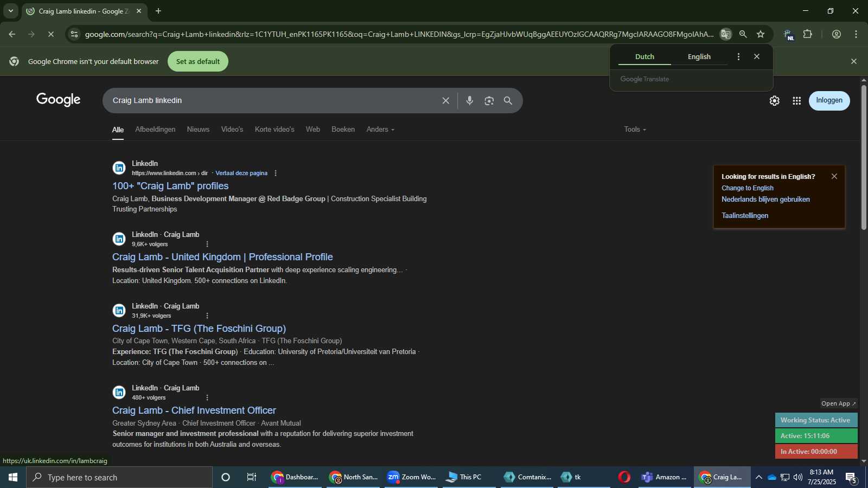This screenshot has width=868, height=488.
Task: Clear the search box text
Action: coord(445,100)
